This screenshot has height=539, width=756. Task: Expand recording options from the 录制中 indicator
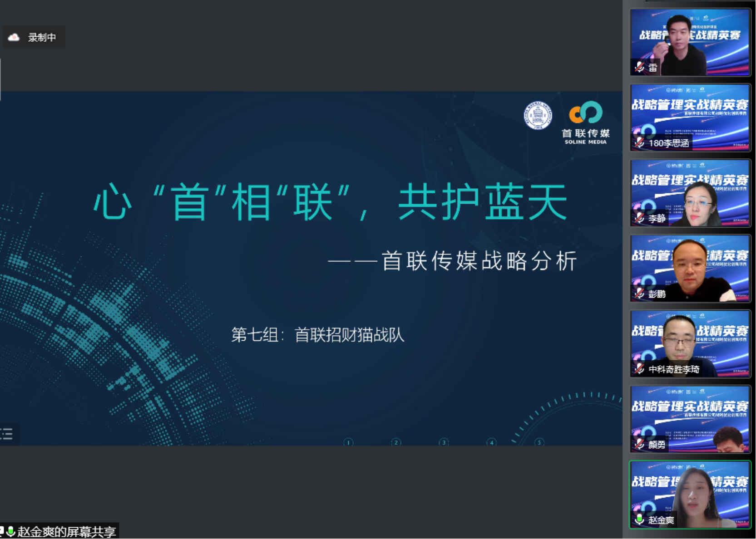pyautogui.click(x=34, y=37)
